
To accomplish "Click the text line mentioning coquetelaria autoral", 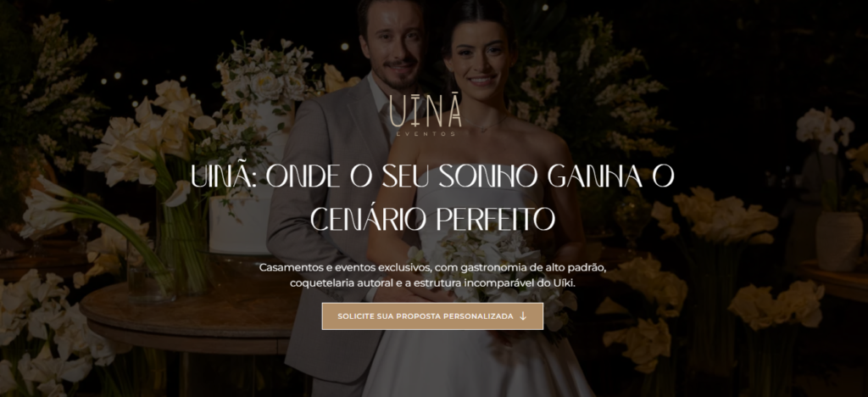I will (x=433, y=283).
